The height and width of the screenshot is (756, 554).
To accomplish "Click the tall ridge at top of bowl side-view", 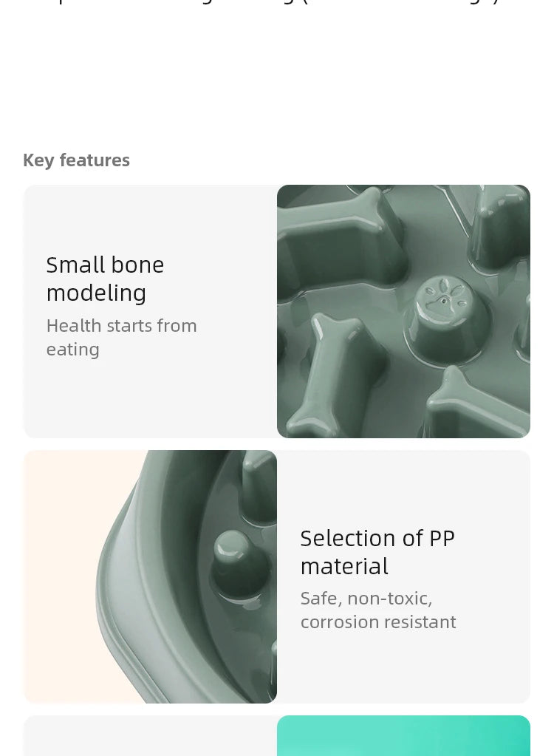I will (x=259, y=487).
